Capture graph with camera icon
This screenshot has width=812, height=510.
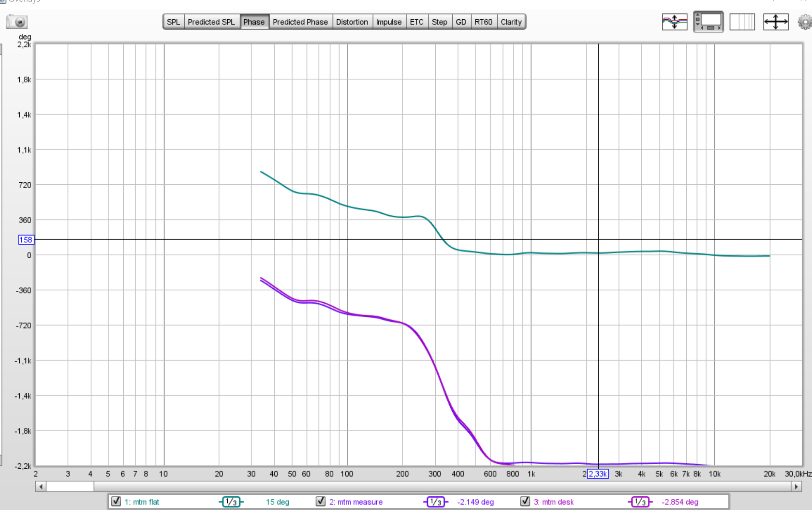coord(17,22)
